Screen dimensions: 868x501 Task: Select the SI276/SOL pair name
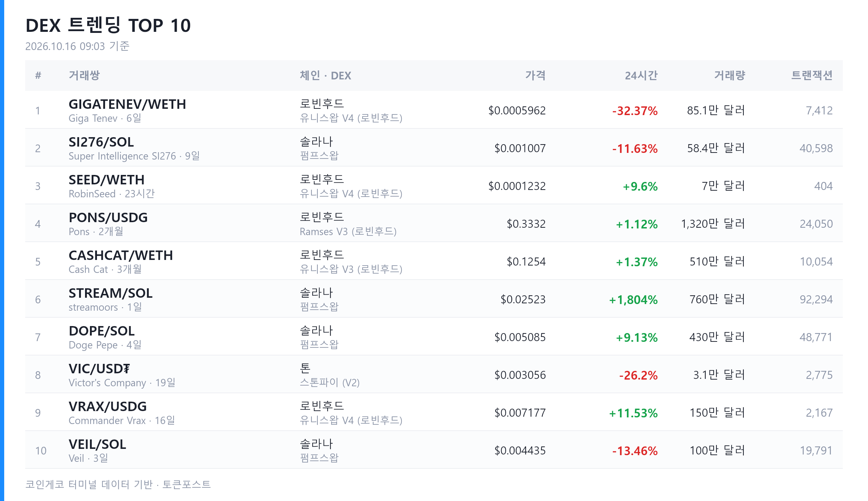coord(101,142)
